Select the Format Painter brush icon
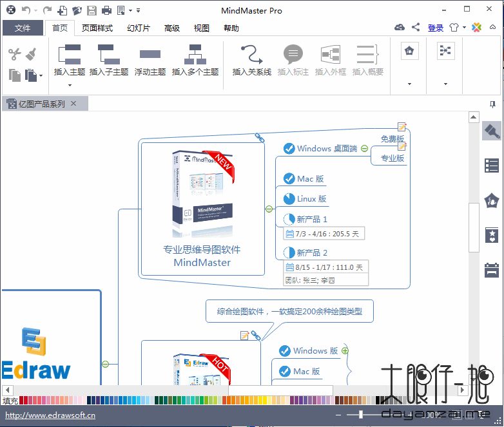The image size is (504, 427). [x=31, y=53]
